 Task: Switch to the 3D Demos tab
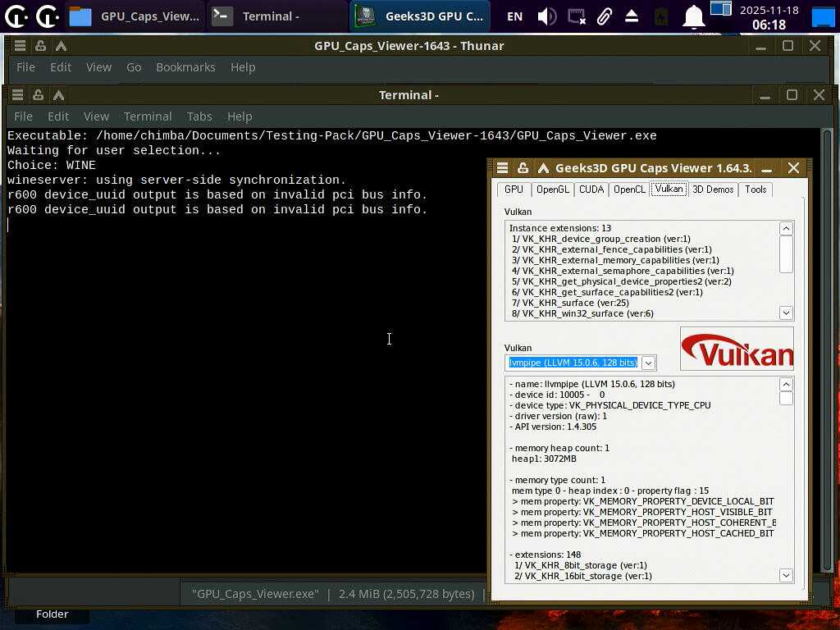pos(713,189)
